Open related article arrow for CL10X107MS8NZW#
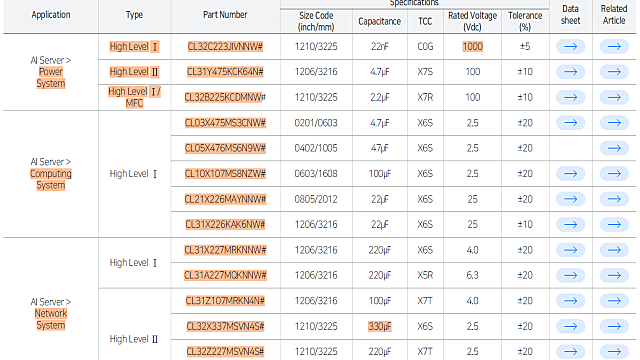The image size is (640, 360). tap(614, 173)
